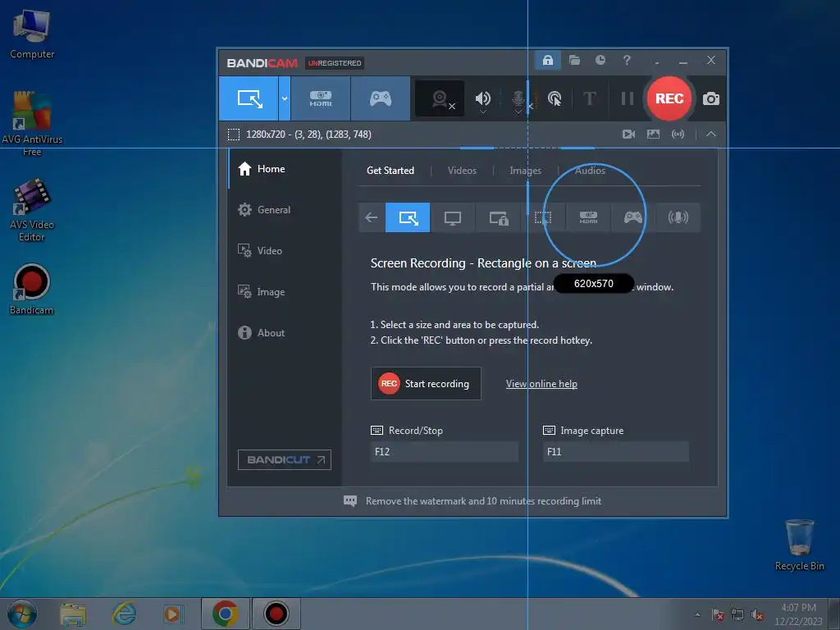The image size is (840, 630).
Task: Toggle the text overlay T icon
Action: (x=589, y=98)
